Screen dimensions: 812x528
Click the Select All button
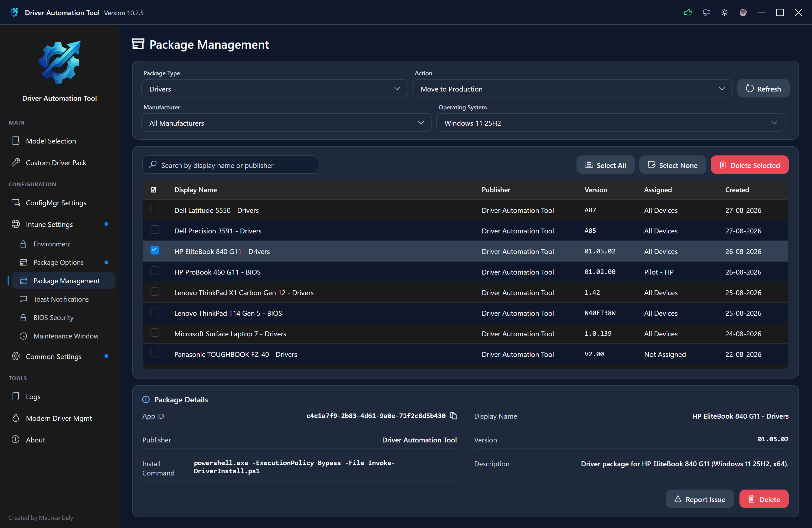coord(605,165)
